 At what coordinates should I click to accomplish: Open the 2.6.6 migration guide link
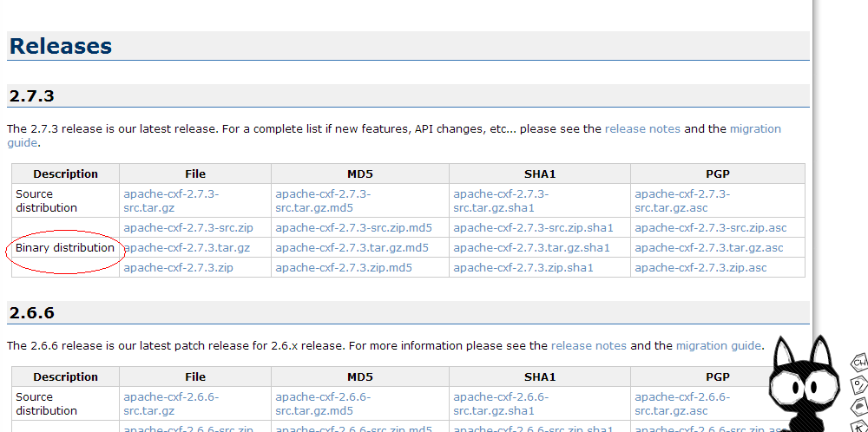point(718,346)
